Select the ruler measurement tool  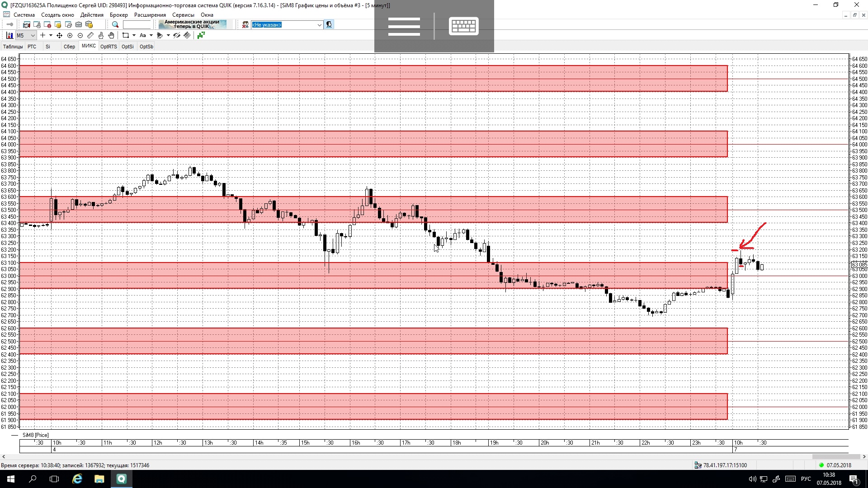point(90,35)
